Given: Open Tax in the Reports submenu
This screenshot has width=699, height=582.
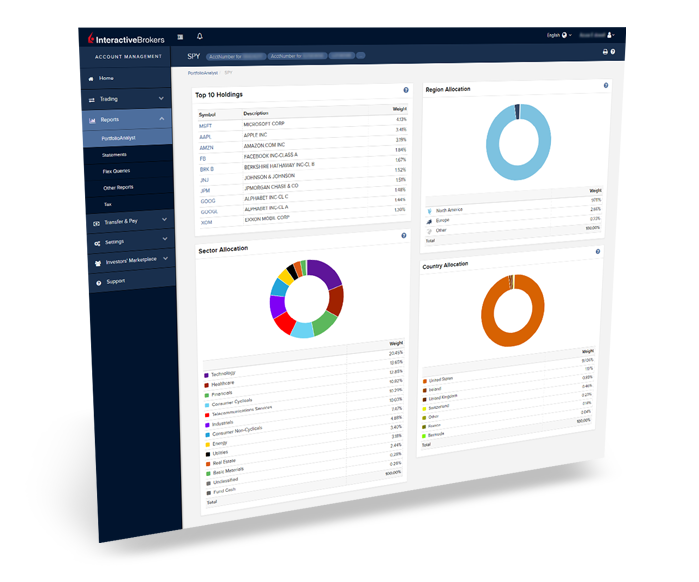Looking at the screenshot, I should click(x=108, y=205).
